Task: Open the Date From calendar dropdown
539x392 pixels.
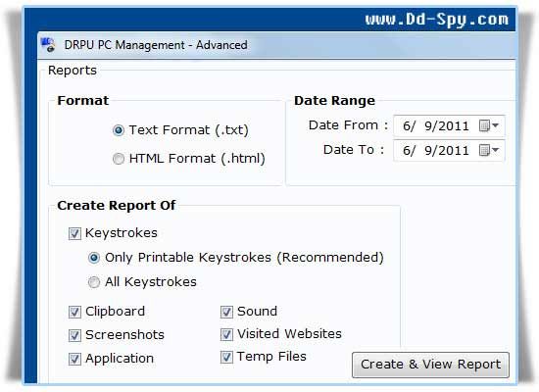Action: [x=489, y=125]
